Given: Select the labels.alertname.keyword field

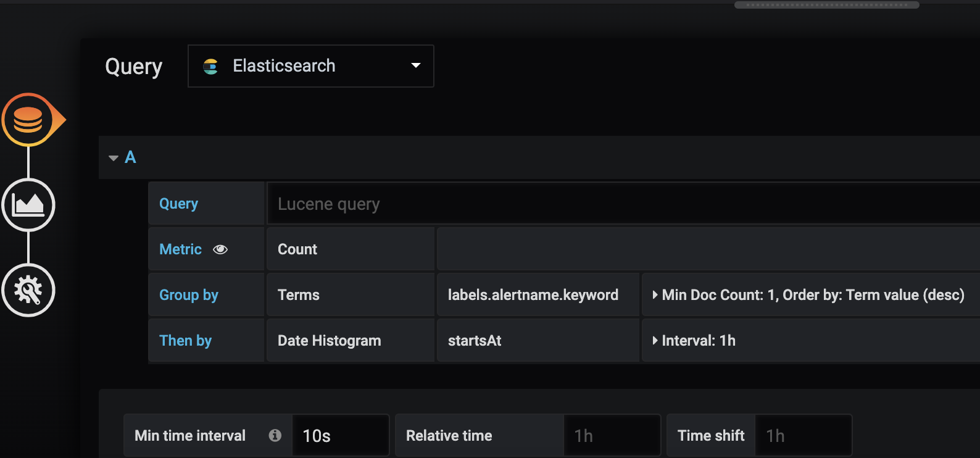Looking at the screenshot, I should point(538,295).
